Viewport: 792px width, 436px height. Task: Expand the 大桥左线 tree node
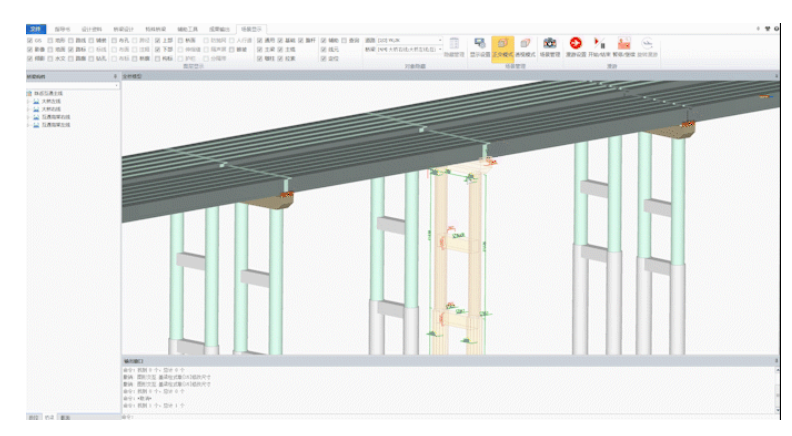29,101
